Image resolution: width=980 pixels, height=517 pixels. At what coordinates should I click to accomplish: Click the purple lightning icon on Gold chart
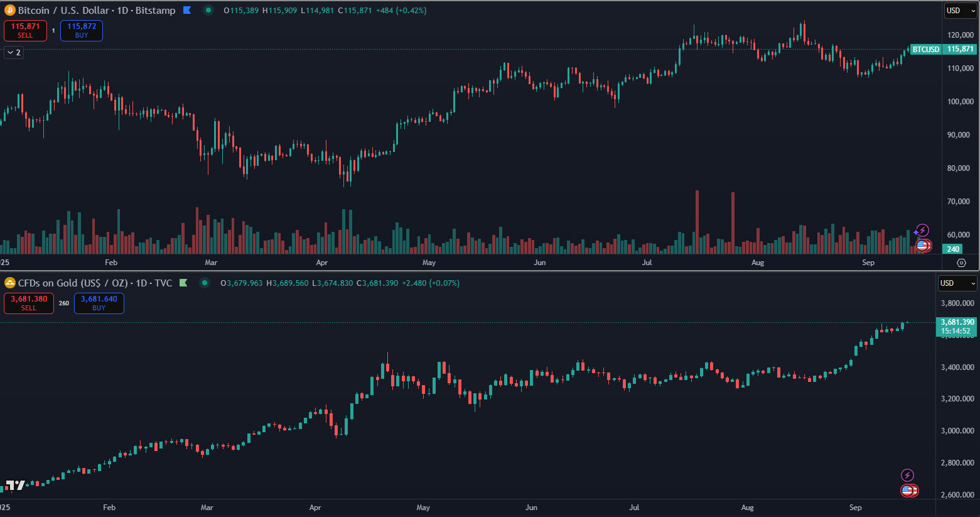(x=907, y=475)
